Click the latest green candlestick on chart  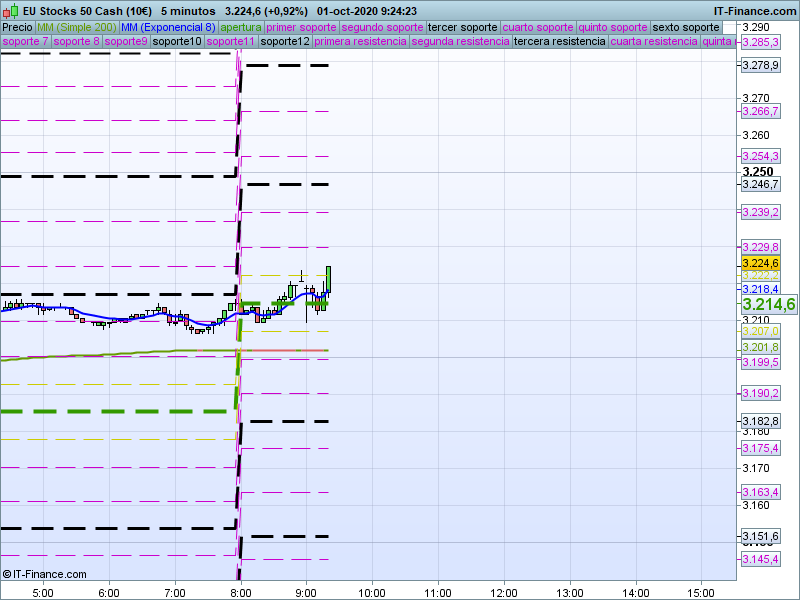329,279
